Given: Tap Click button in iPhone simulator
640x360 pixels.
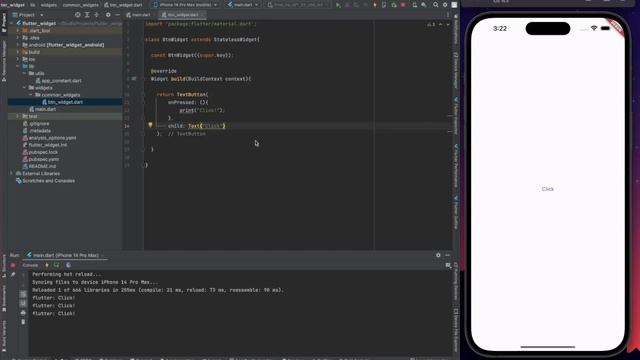Looking at the screenshot, I should point(547,189).
